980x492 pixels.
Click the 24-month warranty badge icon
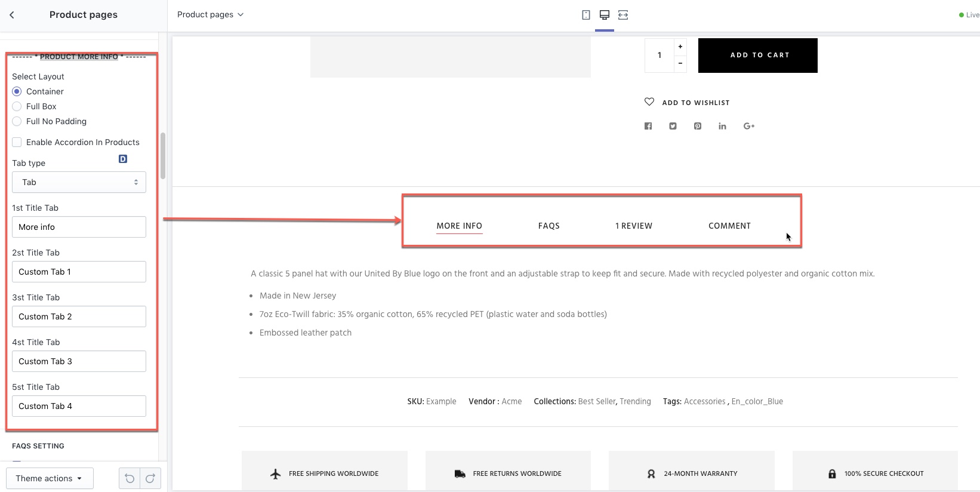click(x=651, y=473)
